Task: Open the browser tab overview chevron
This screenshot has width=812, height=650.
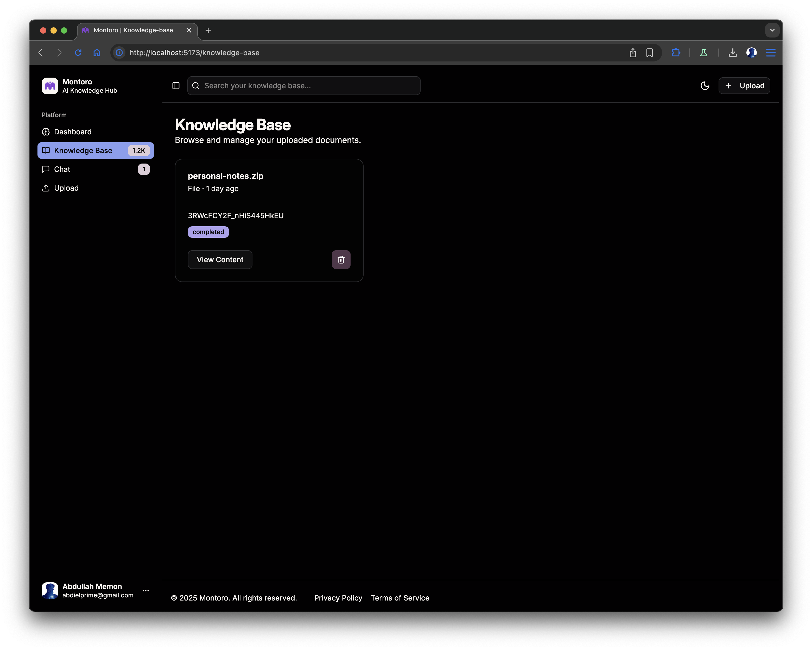Action: [772, 30]
